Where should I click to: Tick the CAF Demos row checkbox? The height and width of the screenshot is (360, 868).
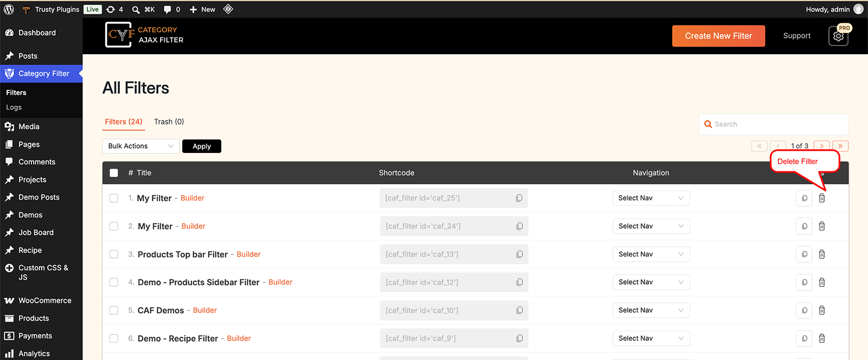(x=114, y=310)
